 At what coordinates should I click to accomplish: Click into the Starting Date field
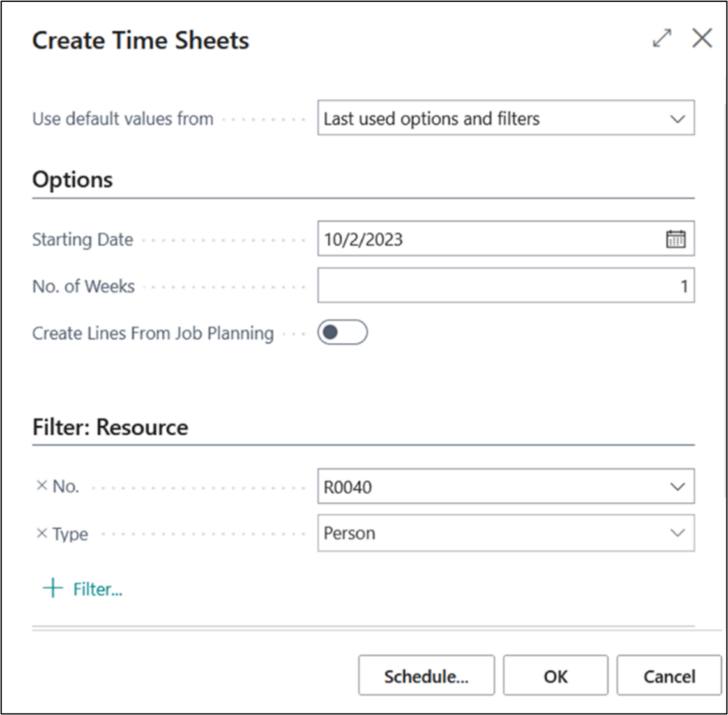(485, 239)
